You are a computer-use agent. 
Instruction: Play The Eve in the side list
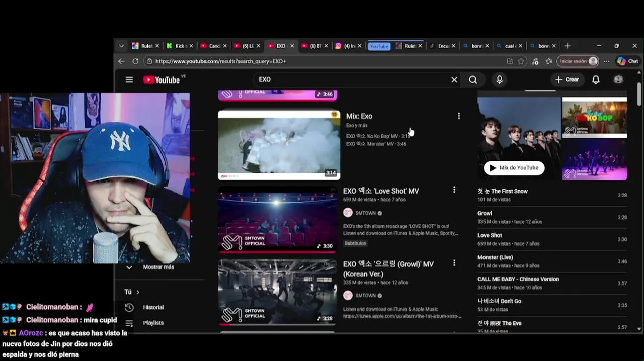(x=552, y=326)
